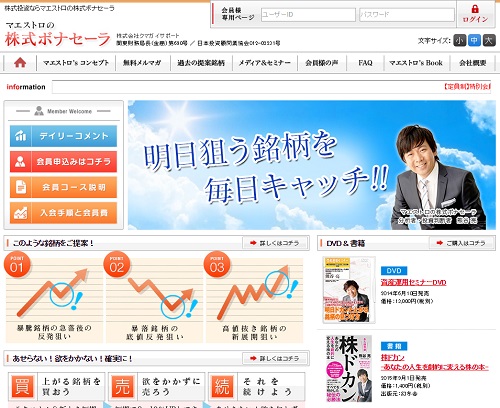Screen dimensions: 500x408
Task: Open メディア&セミナー menu item
Action: [265, 63]
